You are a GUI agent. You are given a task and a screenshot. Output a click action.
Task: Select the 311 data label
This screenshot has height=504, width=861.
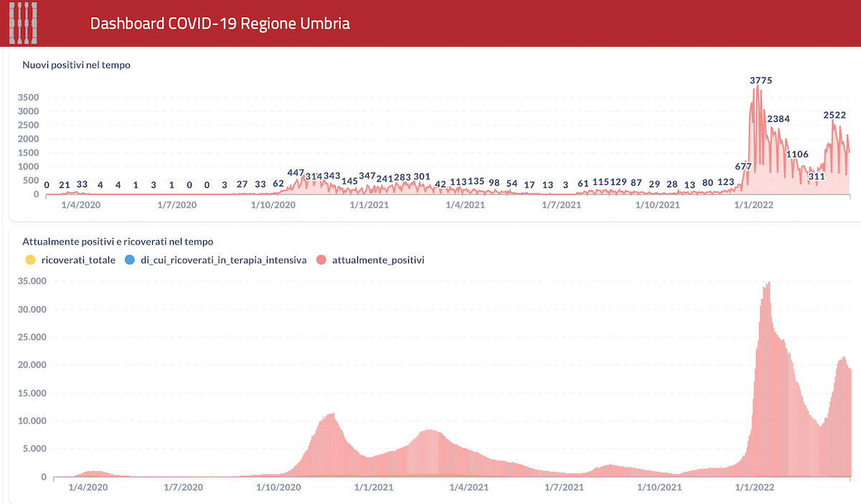tap(817, 176)
